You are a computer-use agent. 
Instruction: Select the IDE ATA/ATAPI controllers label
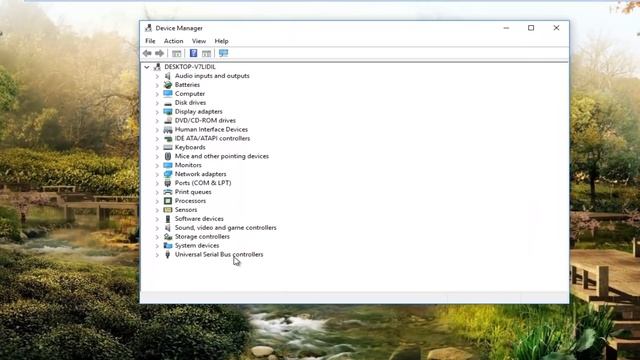pyautogui.click(x=212, y=138)
